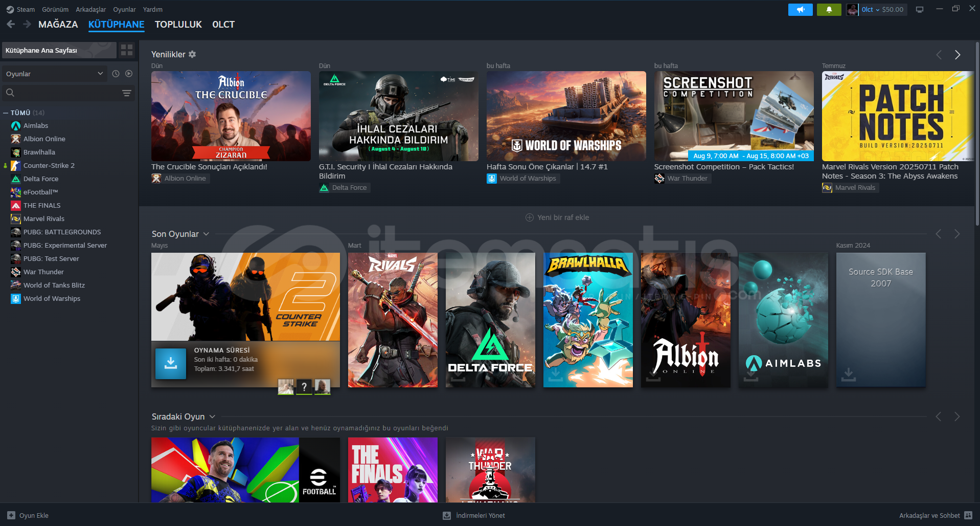Open the $50.00 wallet balance
This screenshot has width=980, height=526.
893,9
